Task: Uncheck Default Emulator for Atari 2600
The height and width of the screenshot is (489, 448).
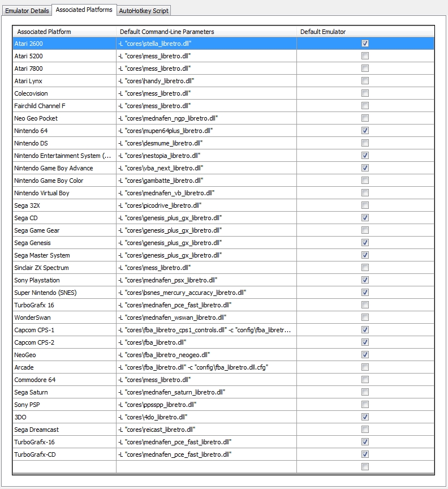Action: [365, 44]
